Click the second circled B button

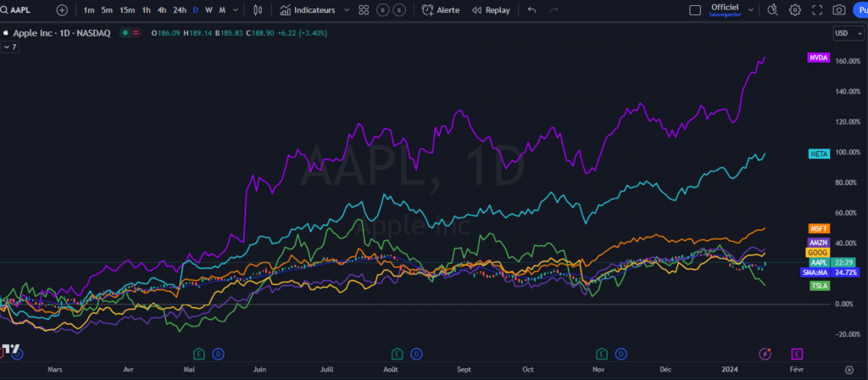398,10
